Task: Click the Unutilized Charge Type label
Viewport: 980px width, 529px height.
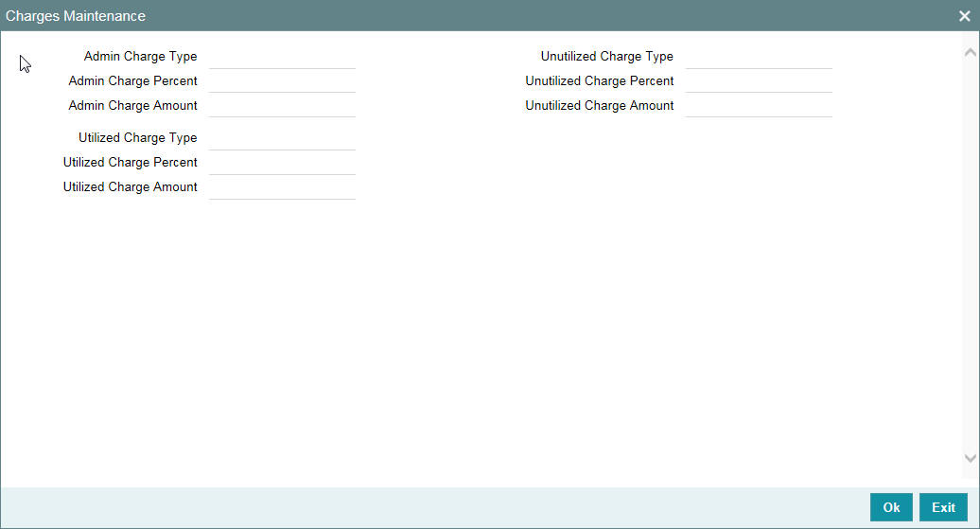Action: tap(607, 56)
